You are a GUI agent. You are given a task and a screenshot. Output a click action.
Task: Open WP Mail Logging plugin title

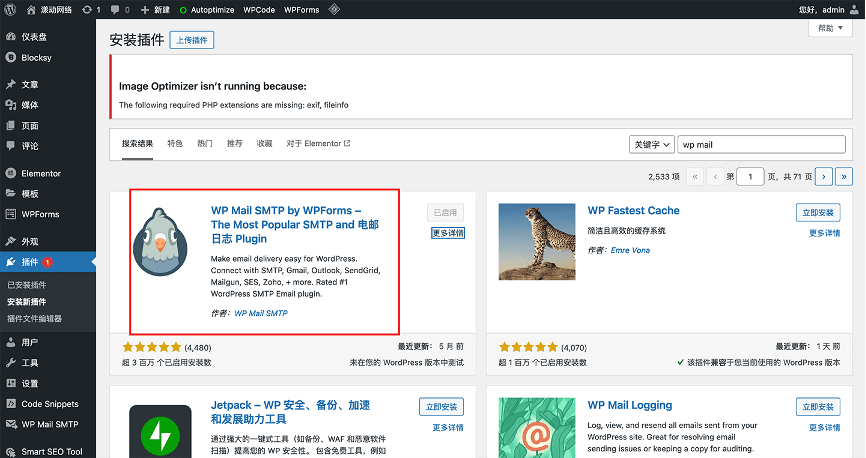pos(630,405)
